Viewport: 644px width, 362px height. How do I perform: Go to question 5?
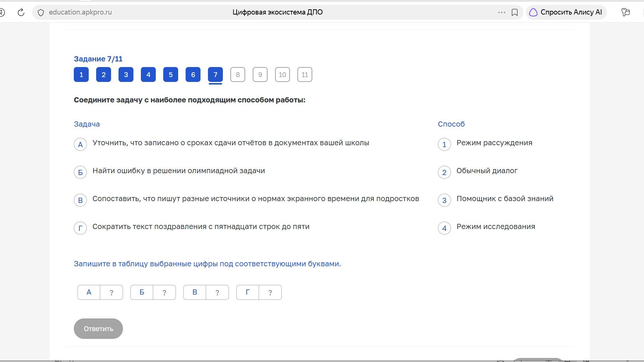[x=171, y=74]
